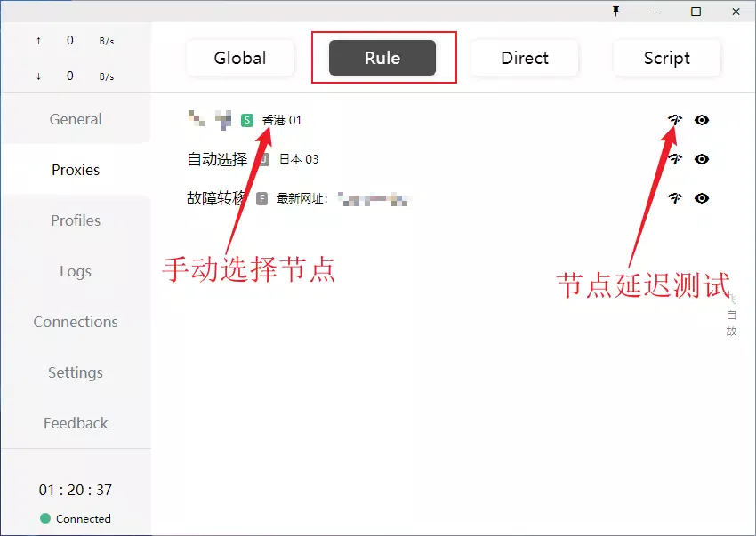The height and width of the screenshot is (536, 756).
Task: Run latency test for 故障转移 group
Action: click(675, 198)
